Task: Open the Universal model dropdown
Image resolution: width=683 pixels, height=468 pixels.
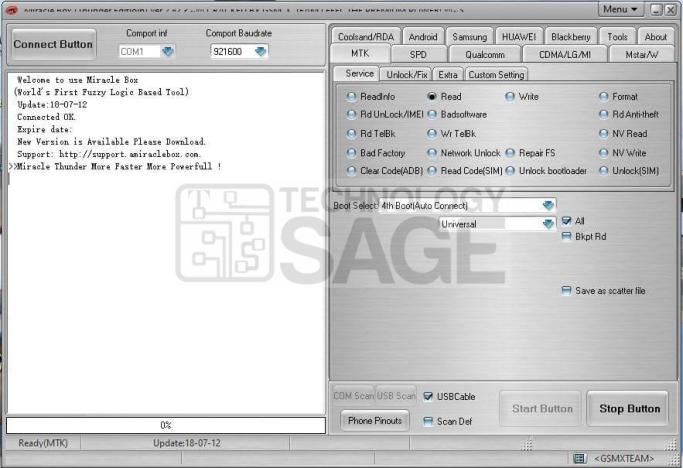Action: tap(548, 224)
